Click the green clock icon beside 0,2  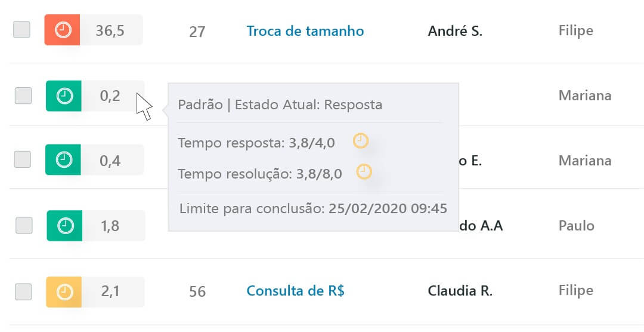[63, 96]
